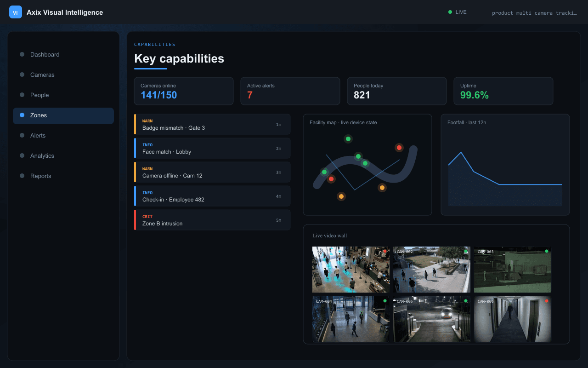Screen dimensions: 588x368
Task: Open the Reports section
Action: pos(63,176)
